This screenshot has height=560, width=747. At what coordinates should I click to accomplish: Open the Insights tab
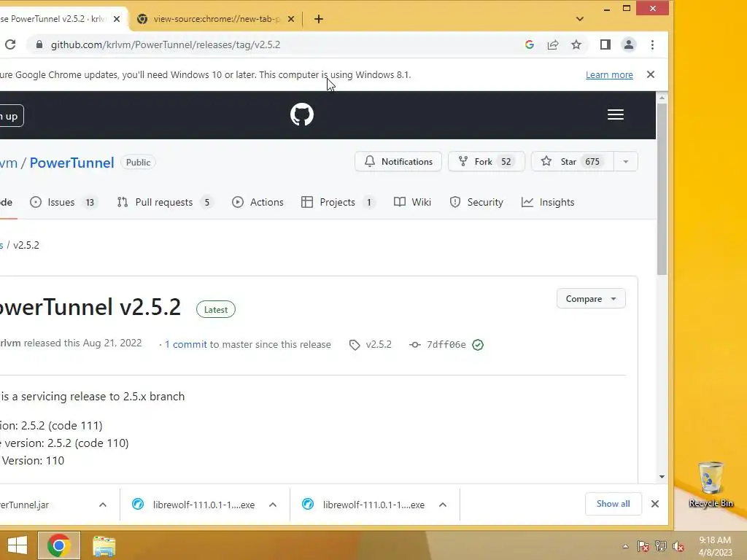click(548, 203)
